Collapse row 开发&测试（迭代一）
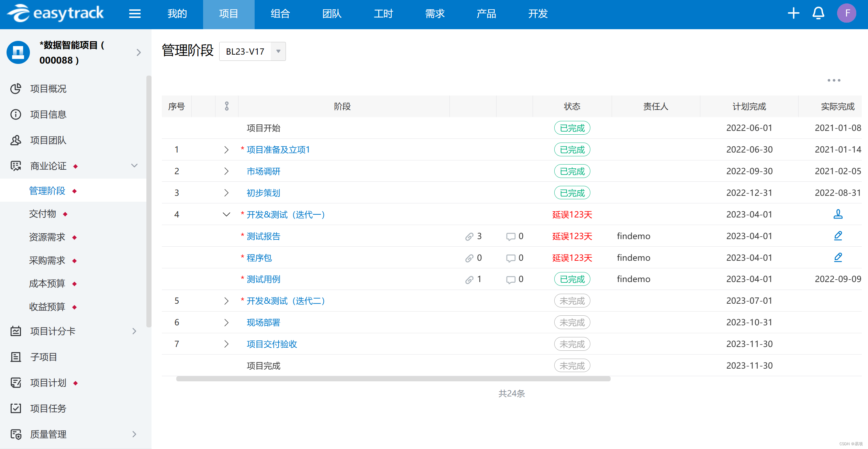The image size is (868, 449). pyautogui.click(x=226, y=214)
